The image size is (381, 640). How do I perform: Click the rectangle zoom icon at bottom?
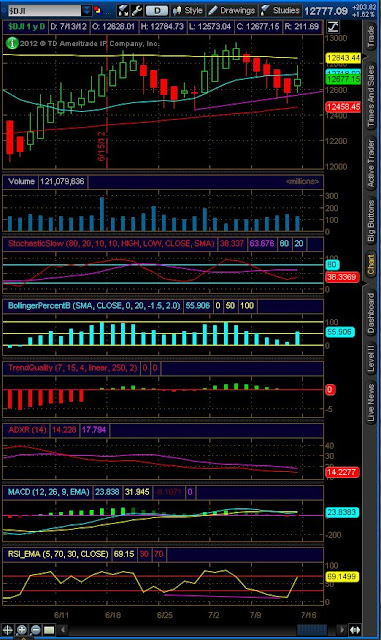pyautogui.click(x=49, y=629)
